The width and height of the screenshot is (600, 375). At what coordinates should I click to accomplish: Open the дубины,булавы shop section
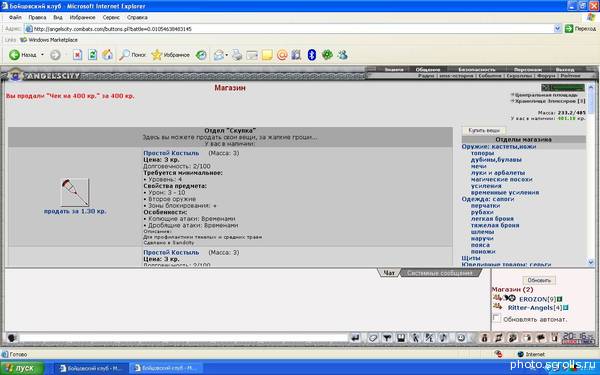coord(496,160)
